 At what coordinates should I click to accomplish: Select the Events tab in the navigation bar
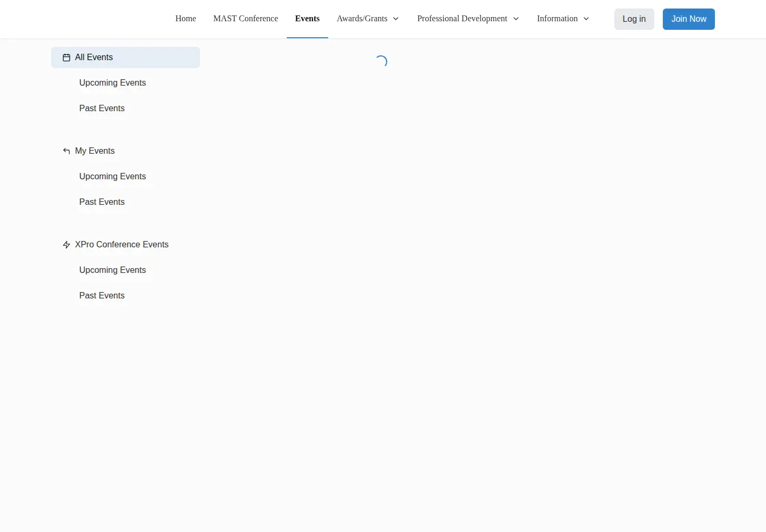[307, 19]
